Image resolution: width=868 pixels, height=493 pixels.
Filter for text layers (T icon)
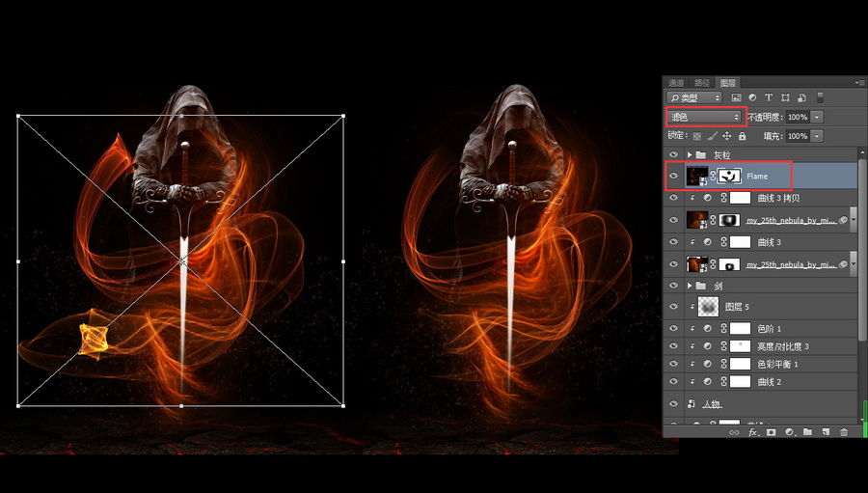[x=769, y=97]
